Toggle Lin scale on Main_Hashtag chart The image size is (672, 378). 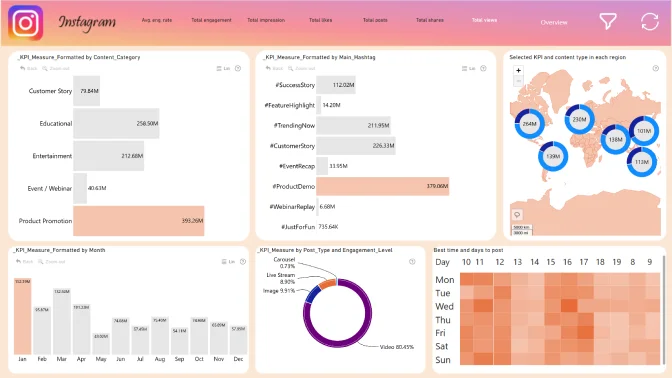pos(468,68)
